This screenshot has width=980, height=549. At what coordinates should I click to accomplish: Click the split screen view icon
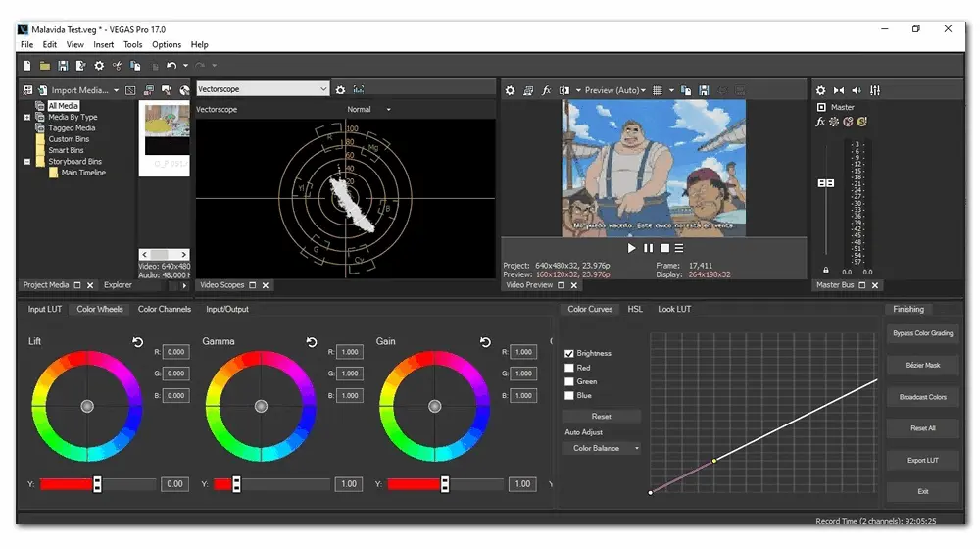(x=564, y=90)
